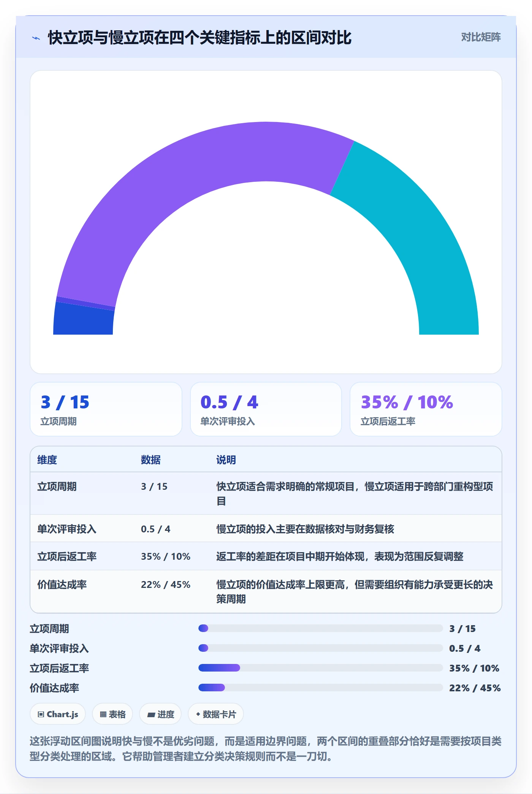Screen dimensions: 532x794
Task: Click the footer paragraph starting 这张浮动区间图
Action: tap(266, 748)
